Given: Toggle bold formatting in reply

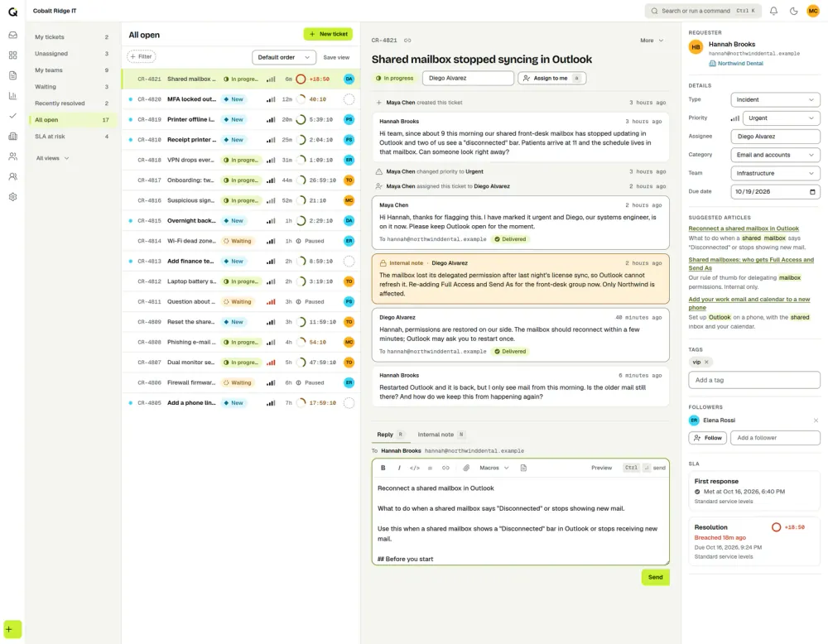Looking at the screenshot, I should [x=383, y=468].
